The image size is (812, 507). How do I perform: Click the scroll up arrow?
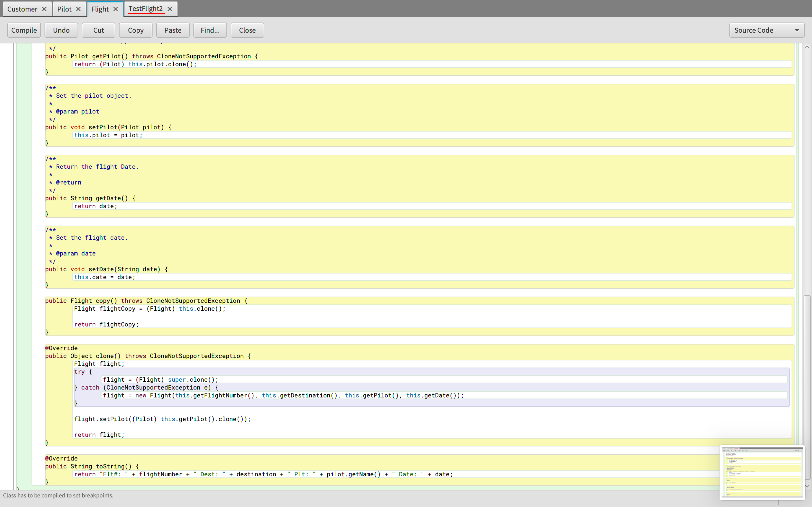coord(807,47)
